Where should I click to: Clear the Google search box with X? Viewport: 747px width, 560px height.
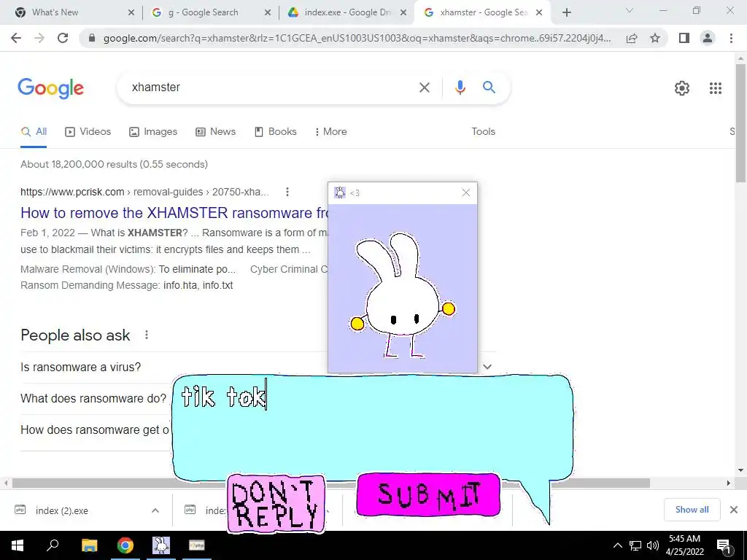tap(424, 87)
